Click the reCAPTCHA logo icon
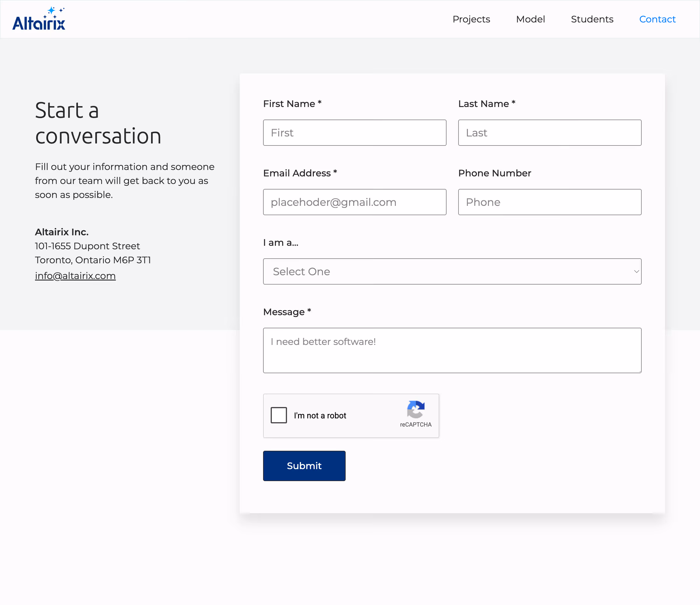The image size is (700, 605). [416, 409]
